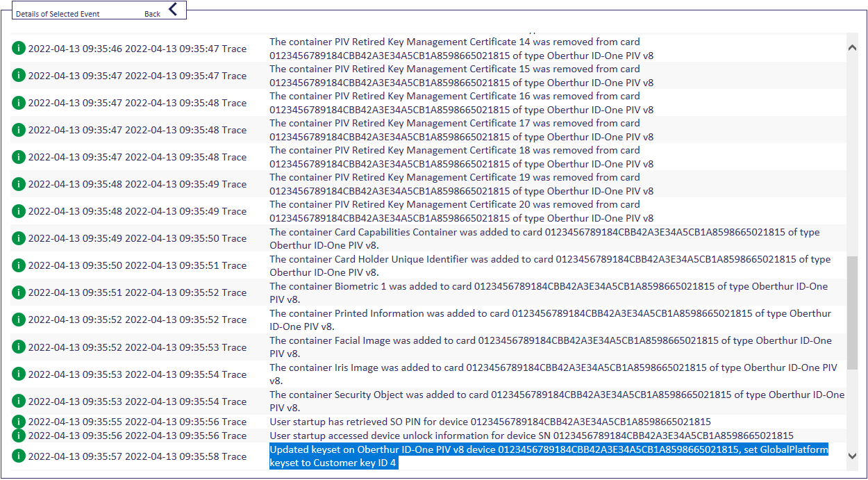
Task: Click info icon for device unlock information row
Action: pos(19,436)
